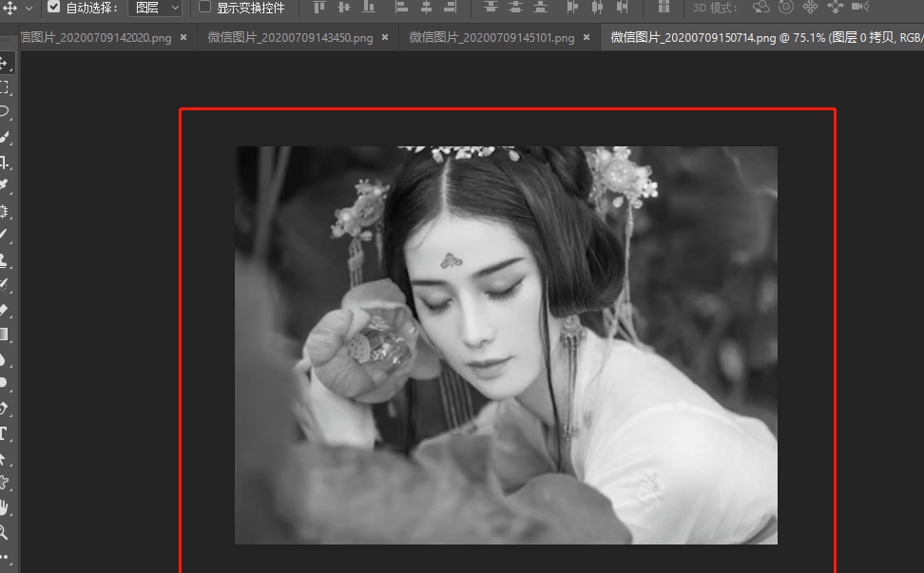This screenshot has height=573, width=924.
Task: Click the grayscale portrait on the canvas
Action: point(506,345)
